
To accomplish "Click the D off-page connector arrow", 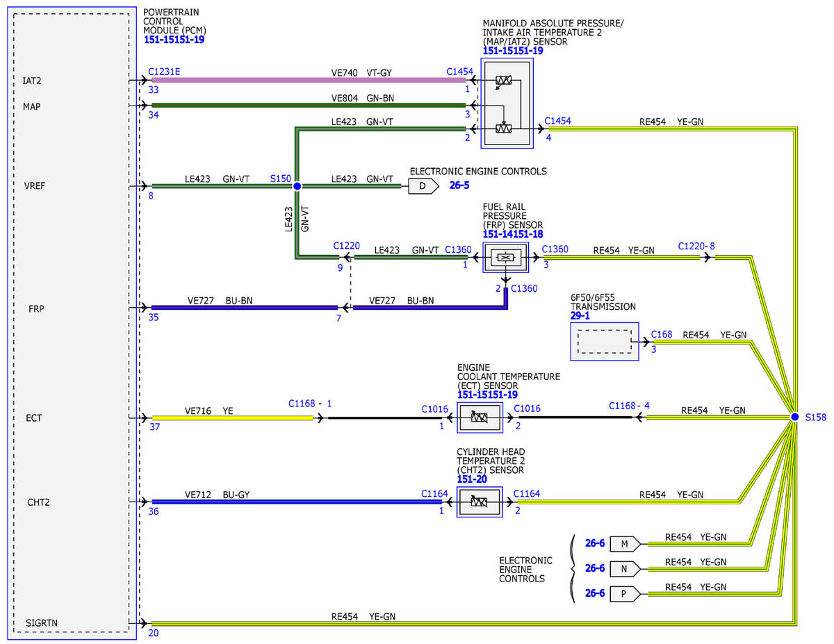I will pyautogui.click(x=424, y=186).
